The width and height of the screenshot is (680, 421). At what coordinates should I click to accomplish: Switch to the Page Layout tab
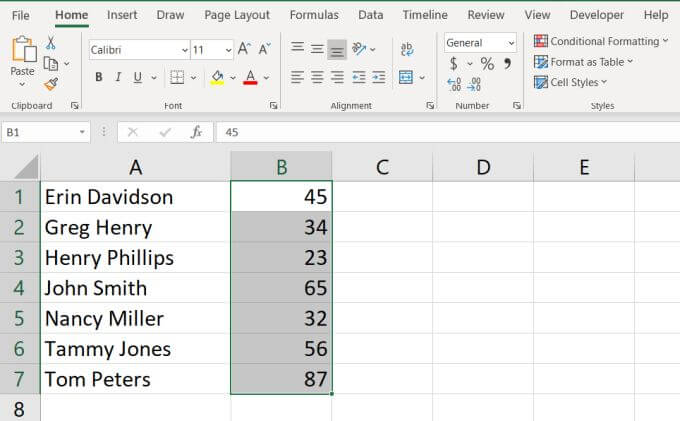coord(237,15)
